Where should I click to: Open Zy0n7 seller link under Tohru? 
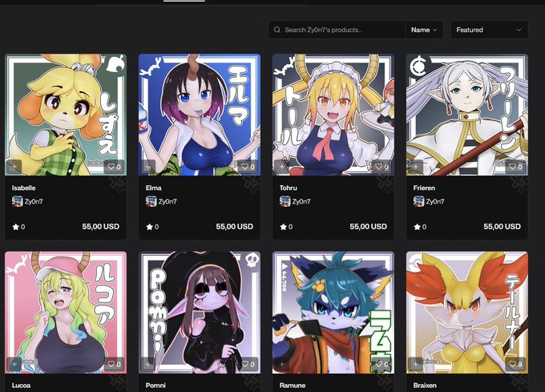coord(301,201)
